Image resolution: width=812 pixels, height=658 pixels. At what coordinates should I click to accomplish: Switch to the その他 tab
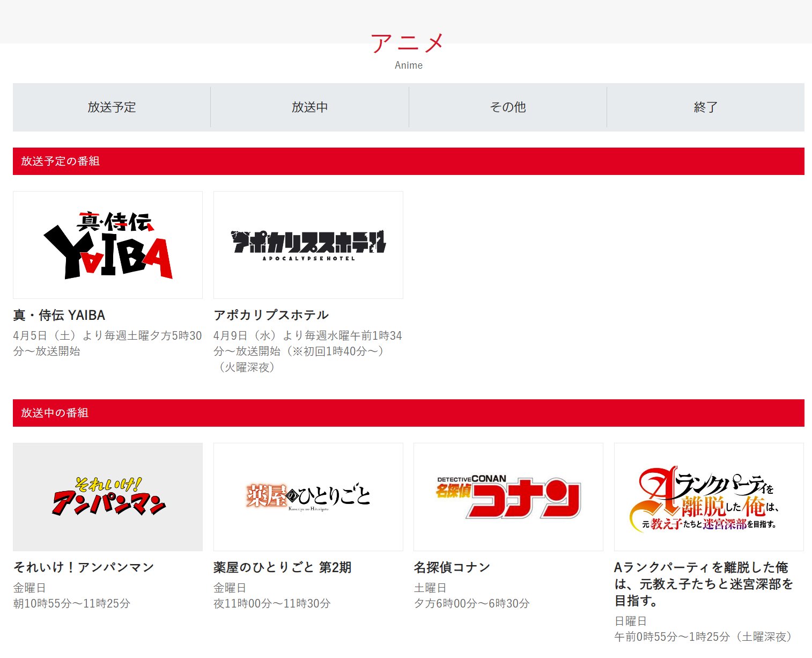coord(508,107)
